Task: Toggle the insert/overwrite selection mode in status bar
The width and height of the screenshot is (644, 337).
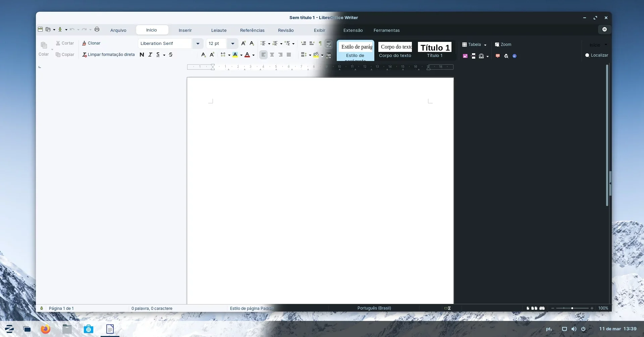Action: point(447,308)
